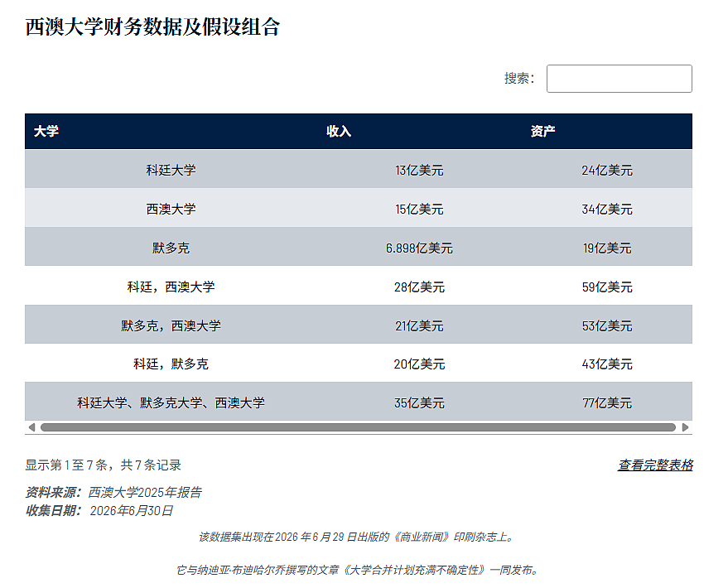Click the 34亿美元 assets value
728x588 pixels.
tap(607, 210)
